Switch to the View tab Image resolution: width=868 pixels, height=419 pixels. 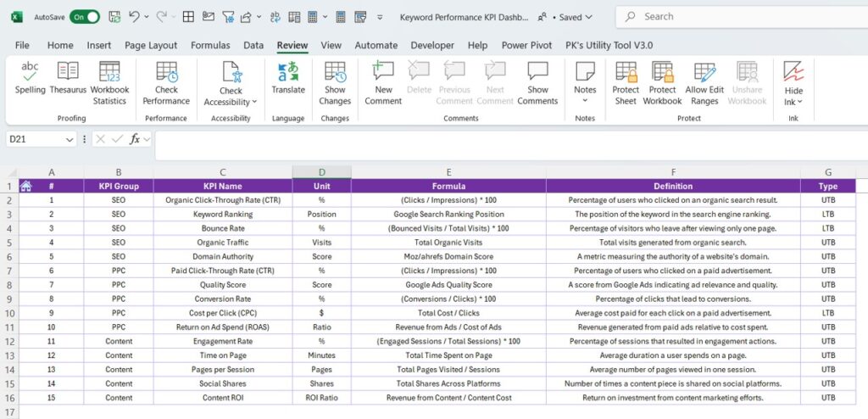[331, 46]
